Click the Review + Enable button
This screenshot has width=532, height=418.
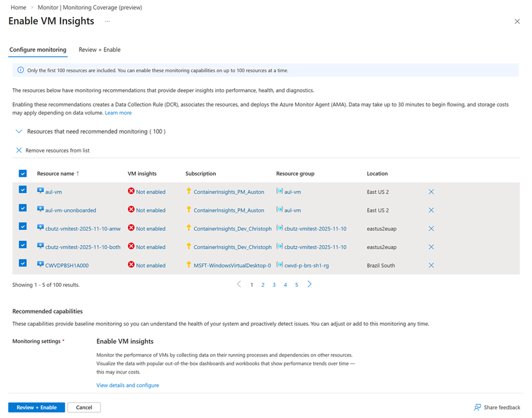point(37,407)
